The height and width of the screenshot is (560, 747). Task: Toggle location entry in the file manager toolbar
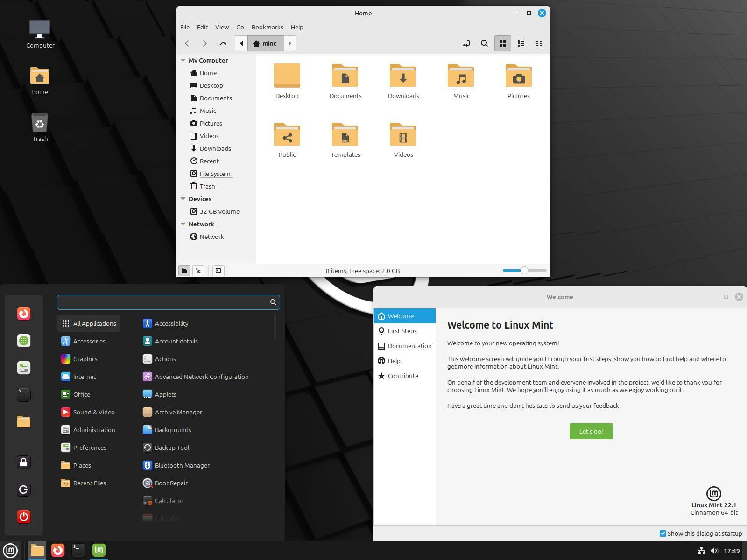point(466,43)
